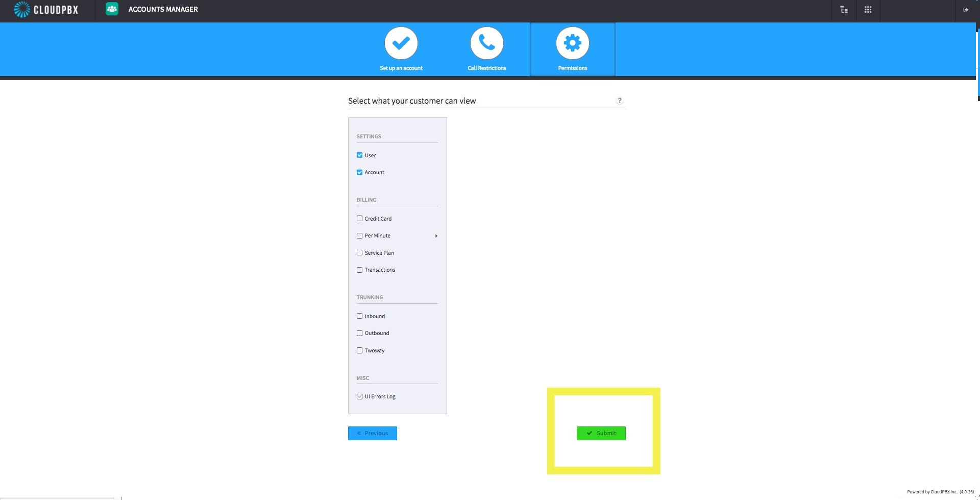Enable the Inbound trunking checkbox
This screenshot has height=500, width=980.
(x=359, y=316)
